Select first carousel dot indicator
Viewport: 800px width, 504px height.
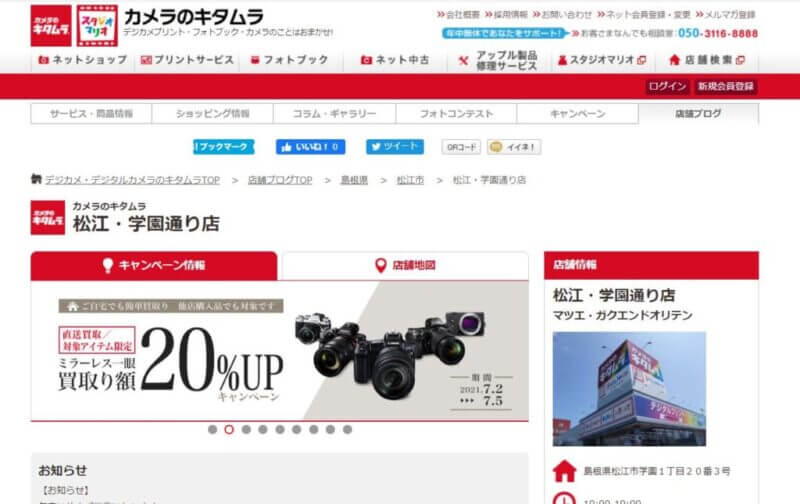click(x=213, y=430)
